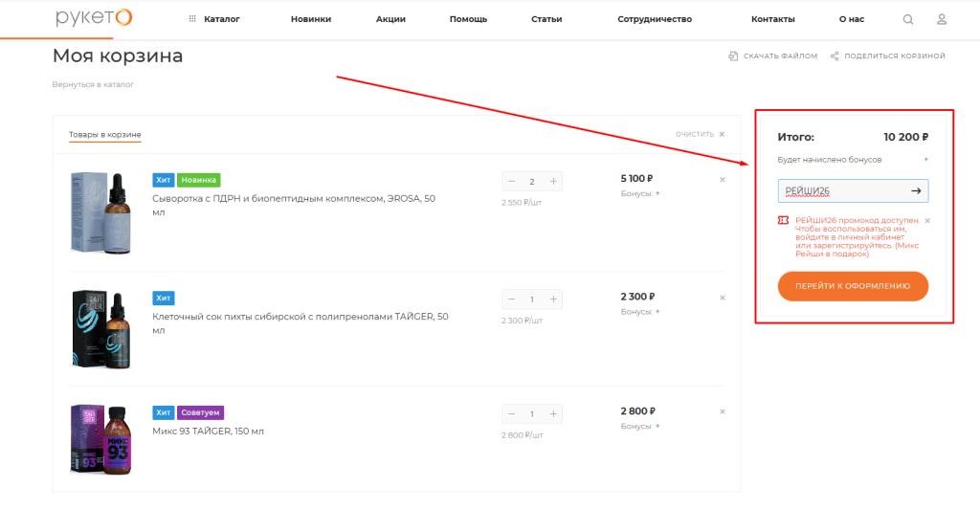Screen dimensions: 980x510
Task: Dismiss the РЕЙШИ26 promo code message
Action: pos(927,221)
